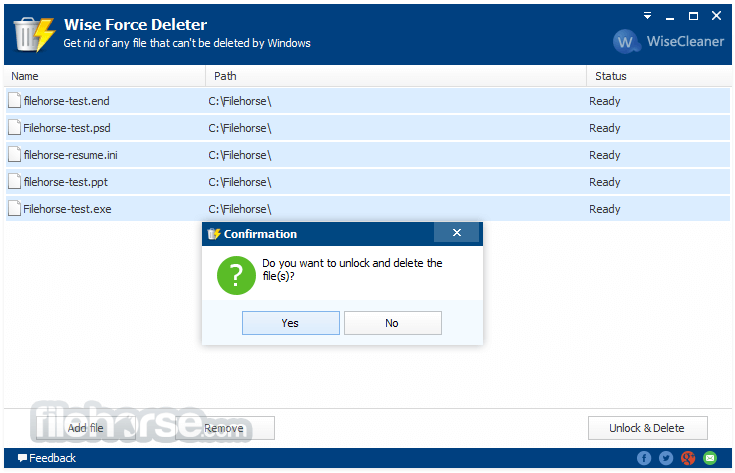Screen dimensions: 735x473
Task: Select the filehorse-test.end file name
Action: pyautogui.click(x=67, y=101)
